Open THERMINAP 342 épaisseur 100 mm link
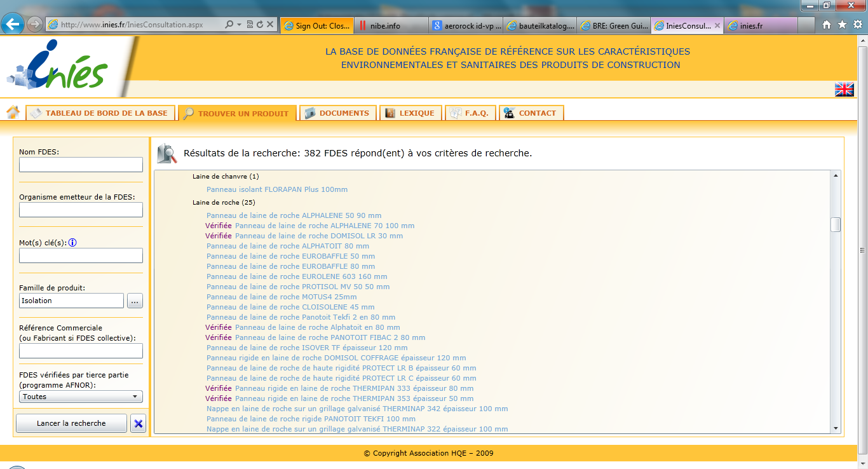 point(357,409)
